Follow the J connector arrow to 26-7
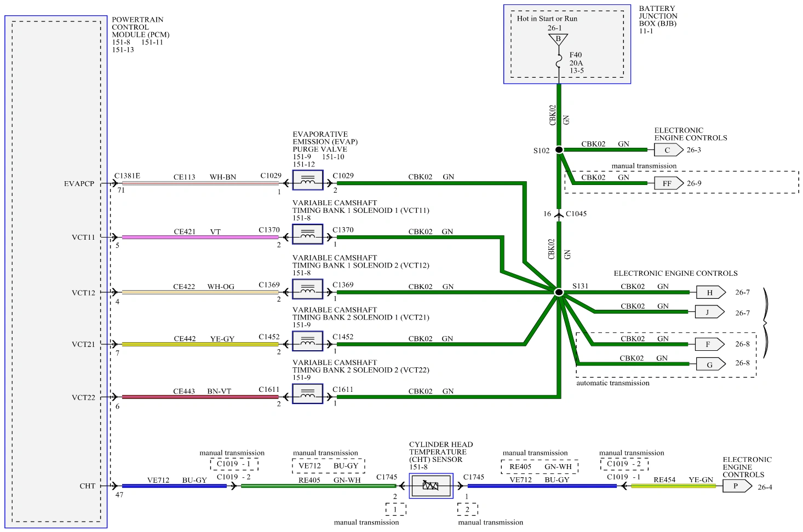Image resolution: width=803 pixels, height=532 pixels. tap(709, 312)
